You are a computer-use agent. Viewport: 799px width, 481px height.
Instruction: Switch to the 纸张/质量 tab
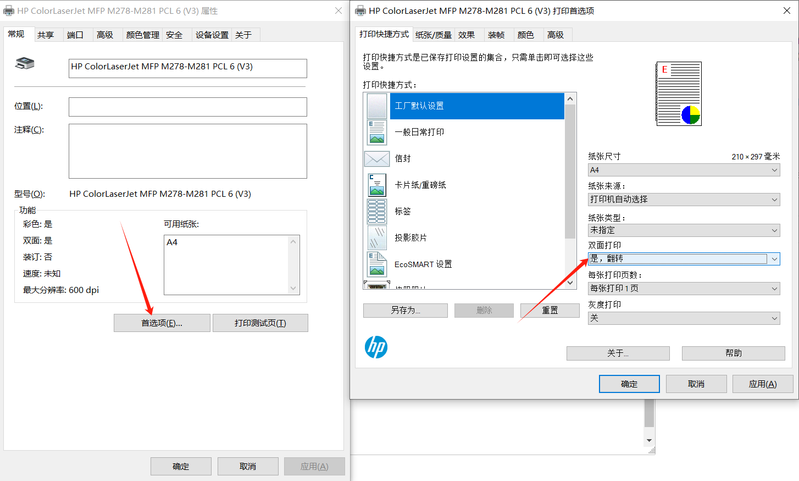pos(436,34)
